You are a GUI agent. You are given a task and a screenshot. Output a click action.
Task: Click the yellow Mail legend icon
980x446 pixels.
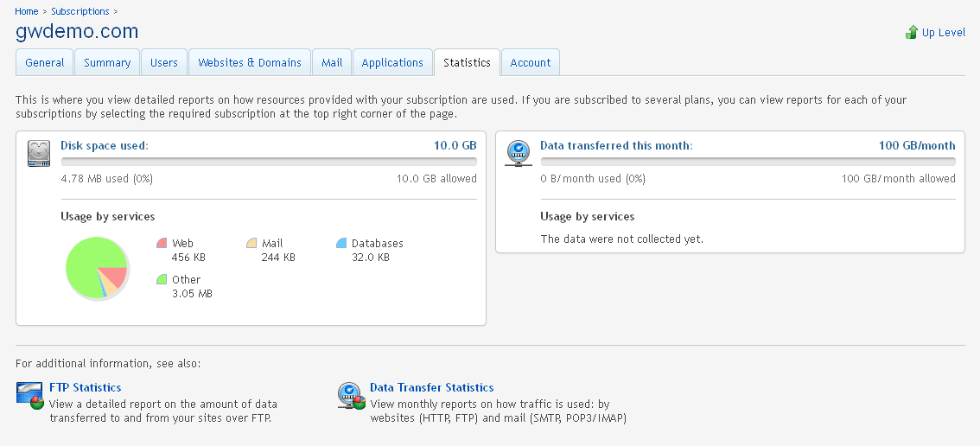coord(251,244)
